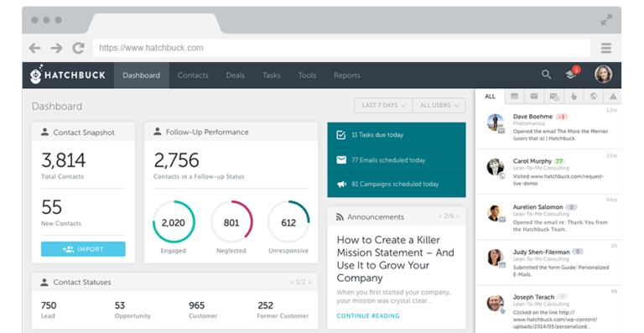Open the user profile avatar menu
Viewport: 644px width, 333px height.
click(603, 75)
